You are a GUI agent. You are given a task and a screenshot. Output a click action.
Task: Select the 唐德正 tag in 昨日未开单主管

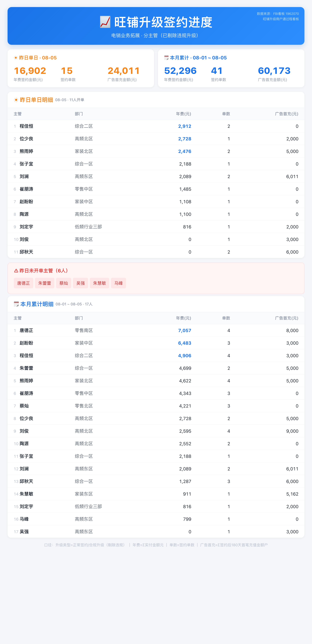coord(24,283)
